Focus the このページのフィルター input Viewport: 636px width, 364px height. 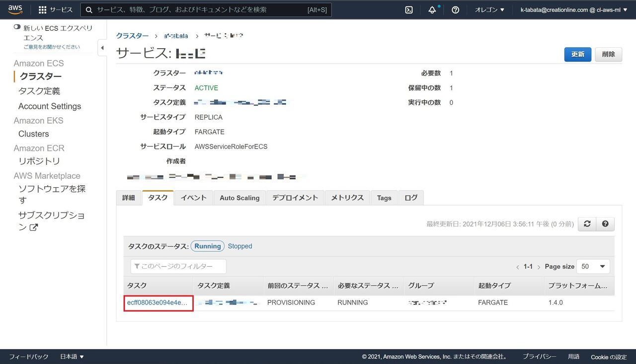click(178, 267)
